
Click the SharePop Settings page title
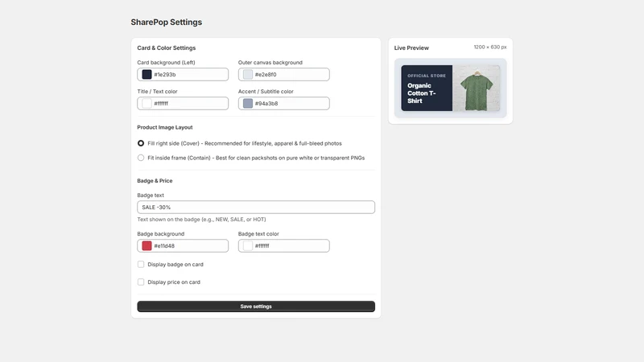click(x=167, y=23)
